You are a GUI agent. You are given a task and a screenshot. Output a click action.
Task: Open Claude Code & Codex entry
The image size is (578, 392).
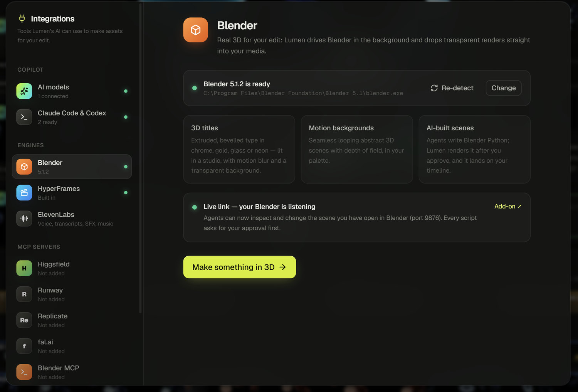[72, 117]
